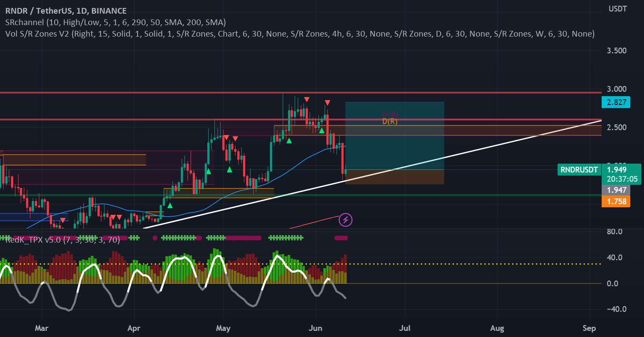The width and height of the screenshot is (644, 337).
Task: Click the green RNDRUSDT symbol price label
Action: (x=580, y=170)
